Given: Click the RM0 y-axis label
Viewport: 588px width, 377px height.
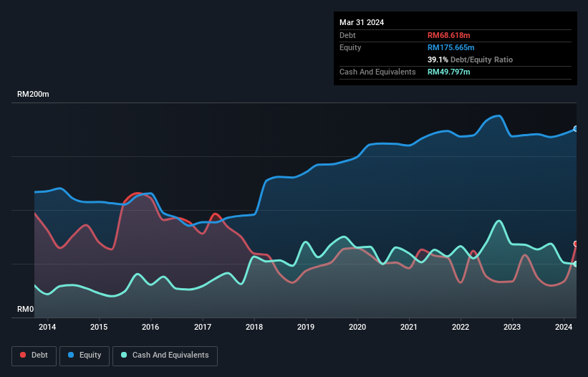Looking at the screenshot, I should [26, 309].
